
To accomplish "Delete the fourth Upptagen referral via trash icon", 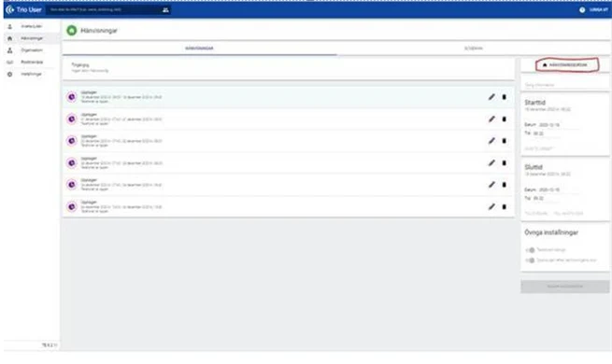I will [504, 163].
